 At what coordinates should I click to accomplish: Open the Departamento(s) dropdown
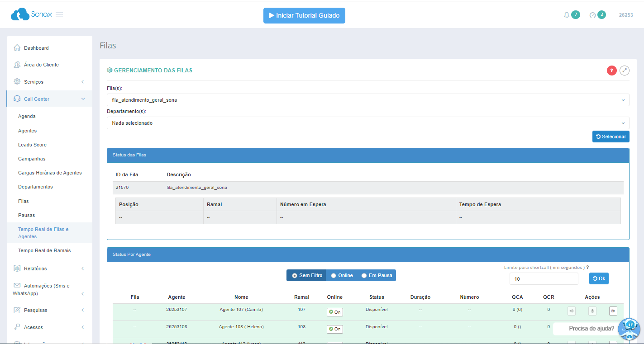[x=367, y=123]
